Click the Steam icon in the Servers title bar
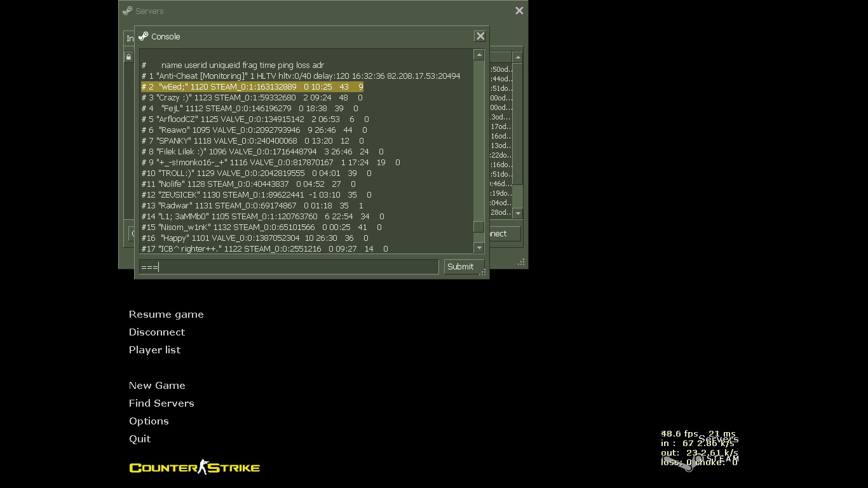The image size is (868, 488). (x=127, y=11)
